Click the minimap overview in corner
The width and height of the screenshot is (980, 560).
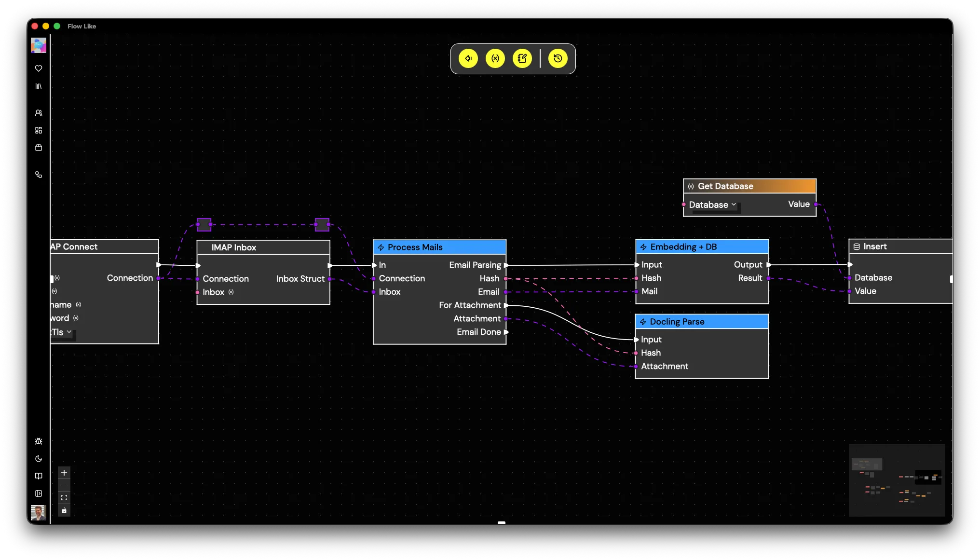click(897, 480)
